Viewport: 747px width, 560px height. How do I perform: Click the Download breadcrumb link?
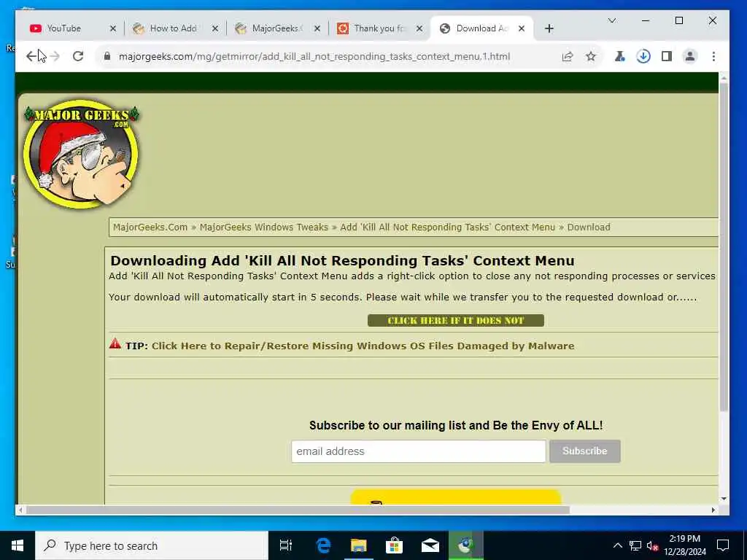tap(589, 227)
